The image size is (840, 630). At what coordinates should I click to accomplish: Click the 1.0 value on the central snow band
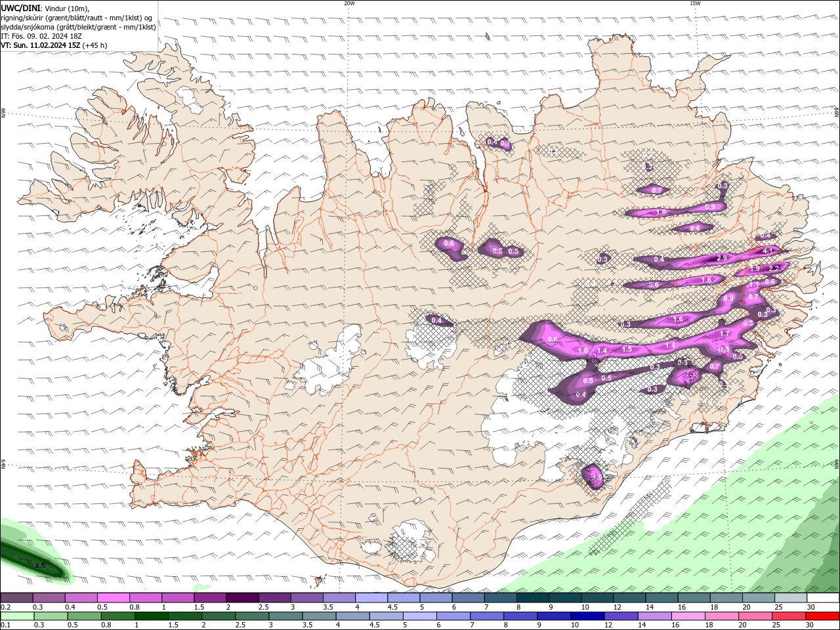pyautogui.click(x=583, y=351)
